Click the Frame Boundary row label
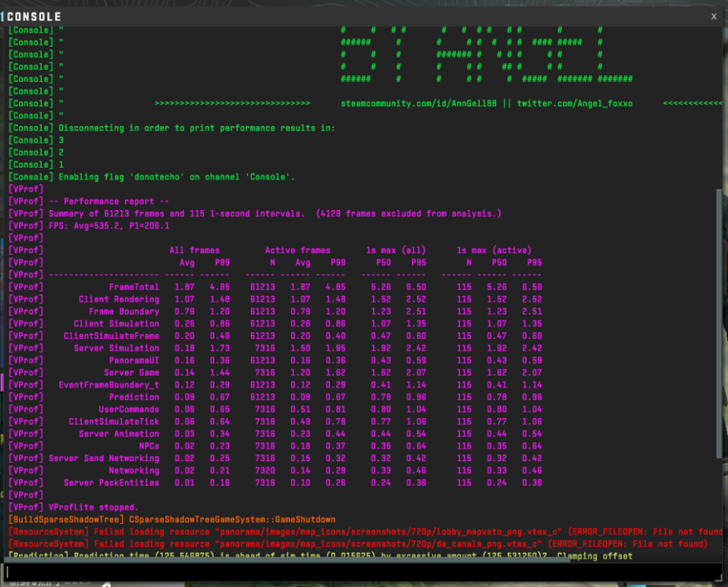This screenshot has width=728, height=587. (124, 312)
